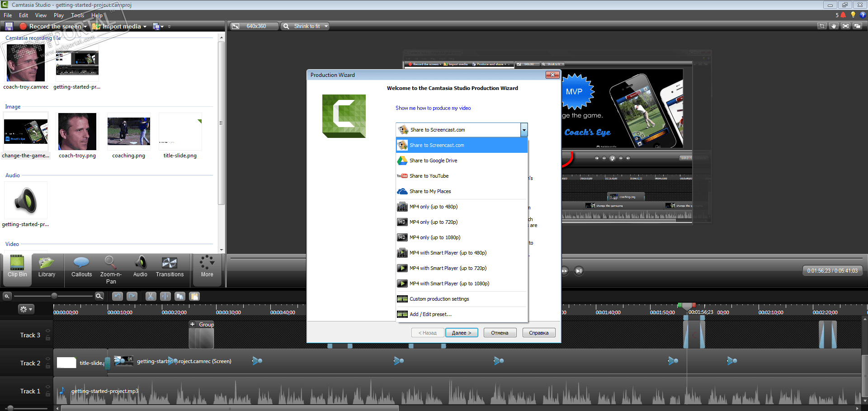
Task: Click the Split icon on timeline toolbar
Action: [165, 296]
